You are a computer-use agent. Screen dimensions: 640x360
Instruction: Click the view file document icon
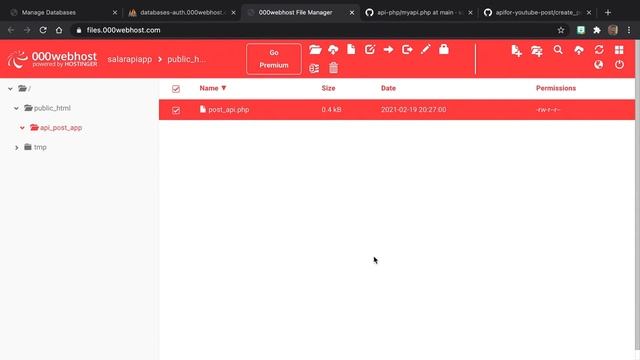click(x=351, y=49)
